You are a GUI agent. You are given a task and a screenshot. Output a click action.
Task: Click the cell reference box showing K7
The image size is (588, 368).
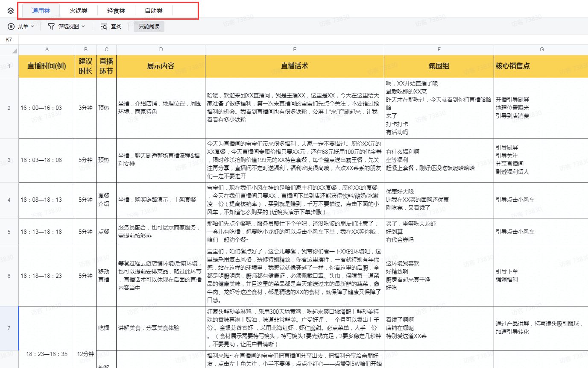[x=9, y=39]
